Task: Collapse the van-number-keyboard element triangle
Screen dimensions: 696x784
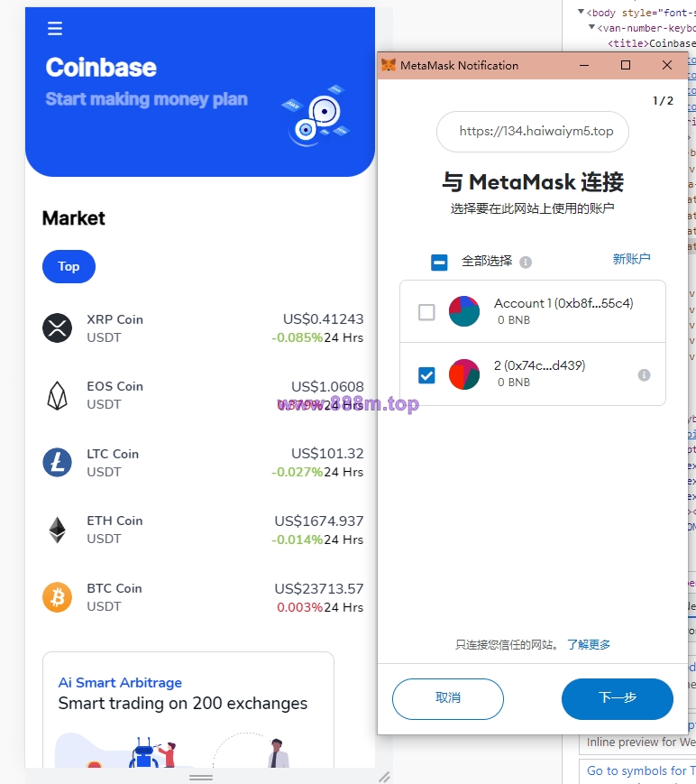Action: click(591, 27)
